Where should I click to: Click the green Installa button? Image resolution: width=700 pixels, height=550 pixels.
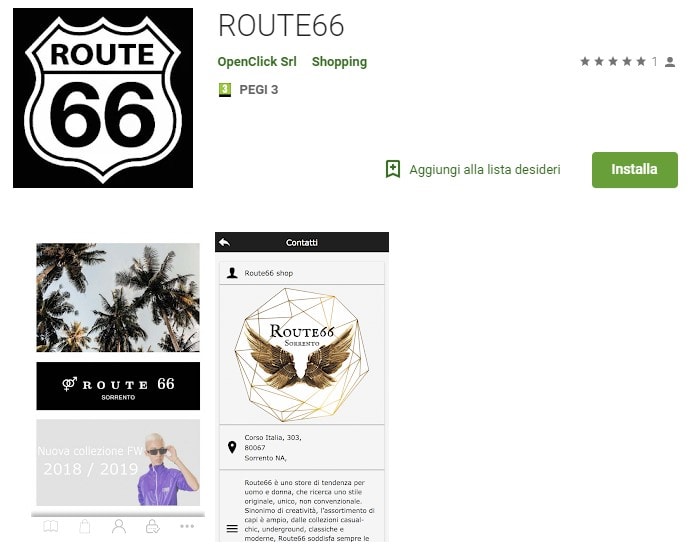tap(634, 170)
